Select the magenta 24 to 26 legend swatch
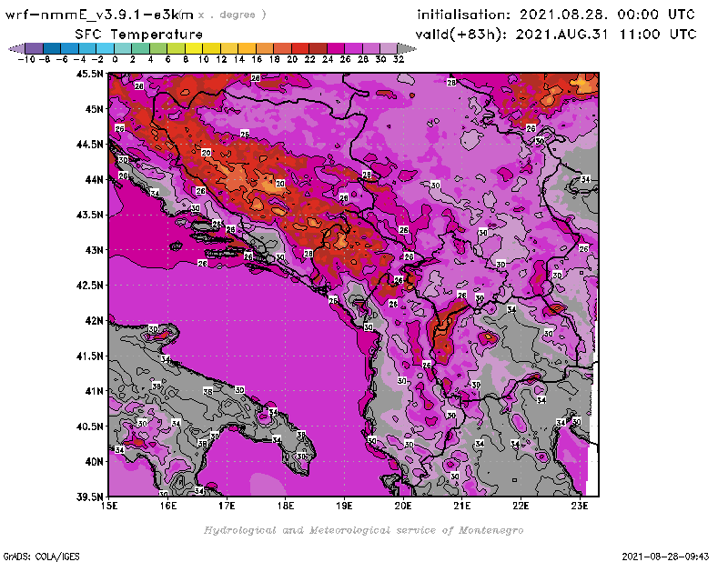Image resolution: width=728 pixels, height=562 pixels. point(336,49)
